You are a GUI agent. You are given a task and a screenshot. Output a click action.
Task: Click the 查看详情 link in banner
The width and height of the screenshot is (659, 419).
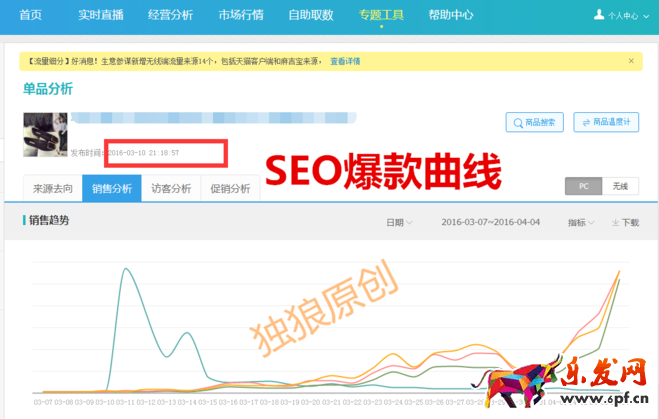[x=345, y=62]
